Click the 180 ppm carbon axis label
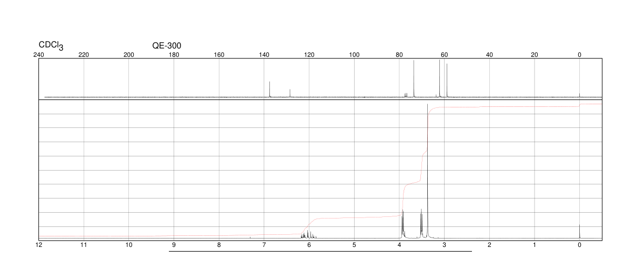The height and width of the screenshot is (278, 644). coord(174,55)
